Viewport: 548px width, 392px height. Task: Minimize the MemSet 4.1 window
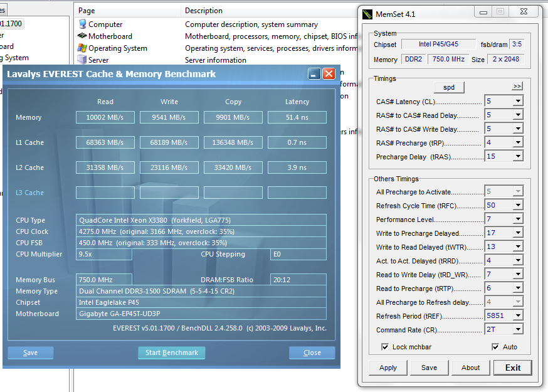tap(483, 12)
